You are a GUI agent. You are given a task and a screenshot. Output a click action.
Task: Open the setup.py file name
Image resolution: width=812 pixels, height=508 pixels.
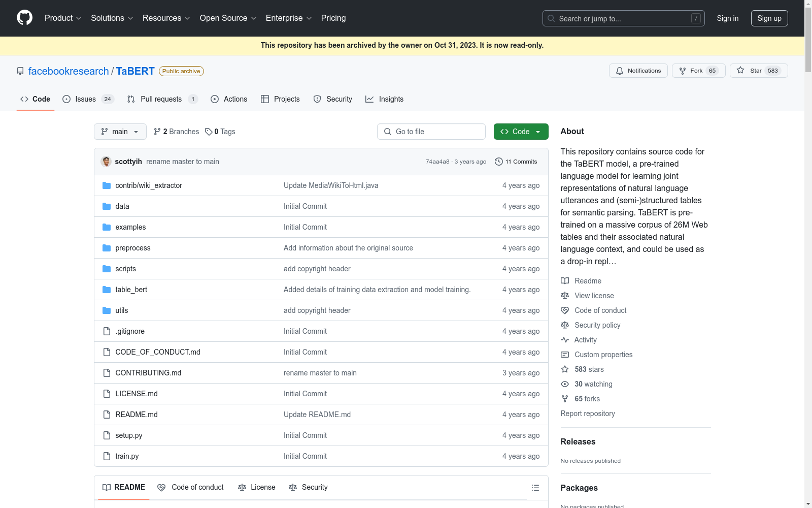[x=129, y=435]
